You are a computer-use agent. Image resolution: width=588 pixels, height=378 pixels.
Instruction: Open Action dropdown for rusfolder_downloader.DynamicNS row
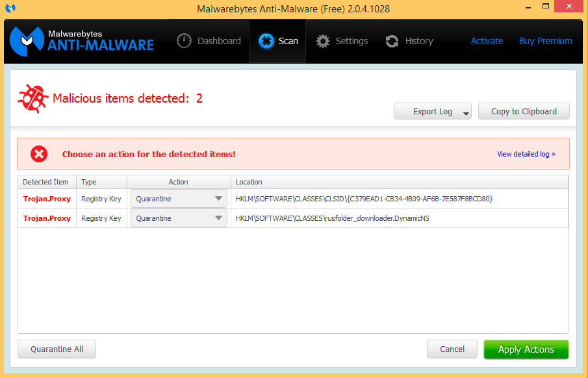tap(179, 218)
